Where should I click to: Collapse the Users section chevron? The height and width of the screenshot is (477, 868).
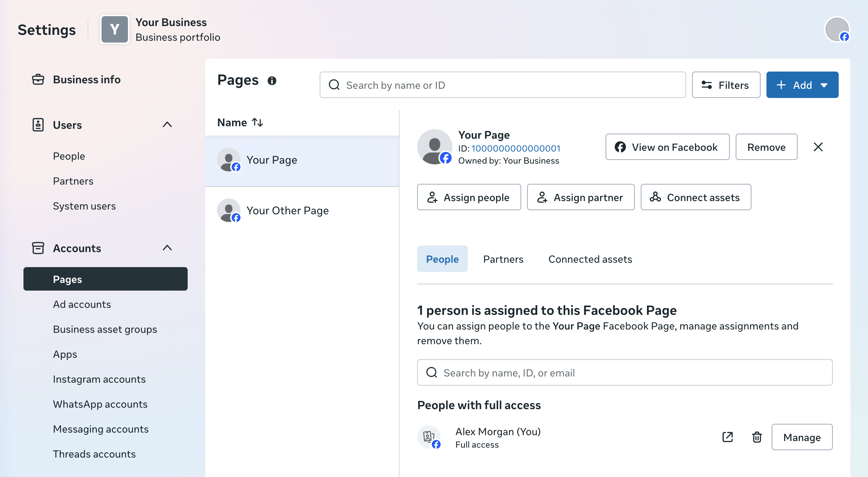(x=167, y=125)
